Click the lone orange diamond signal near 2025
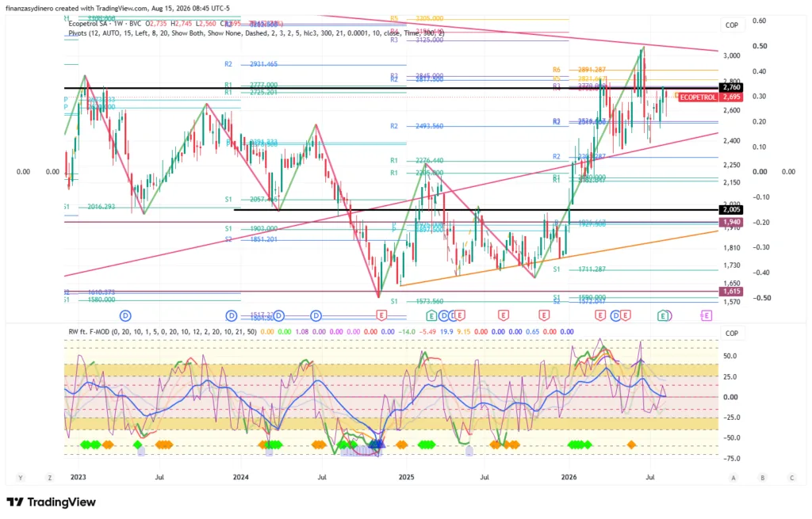The width and height of the screenshot is (812, 519). (401, 445)
